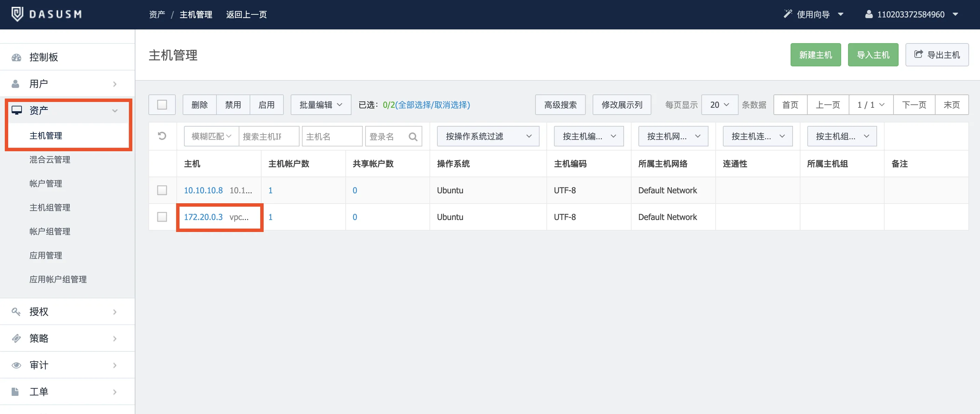Check the box for host 10.10.10.8
980x414 pixels.
[162, 190]
